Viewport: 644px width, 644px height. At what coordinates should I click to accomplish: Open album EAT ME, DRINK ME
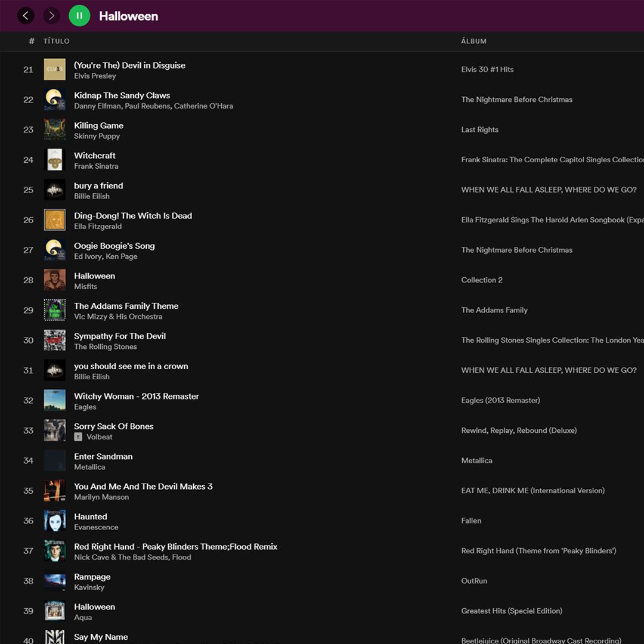coord(532,490)
